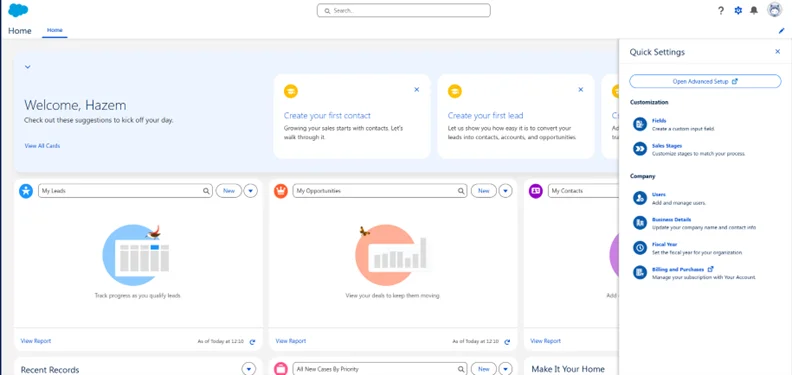Open the All New Cases dropdown arrow
The height and width of the screenshot is (375, 792).
[x=506, y=369]
